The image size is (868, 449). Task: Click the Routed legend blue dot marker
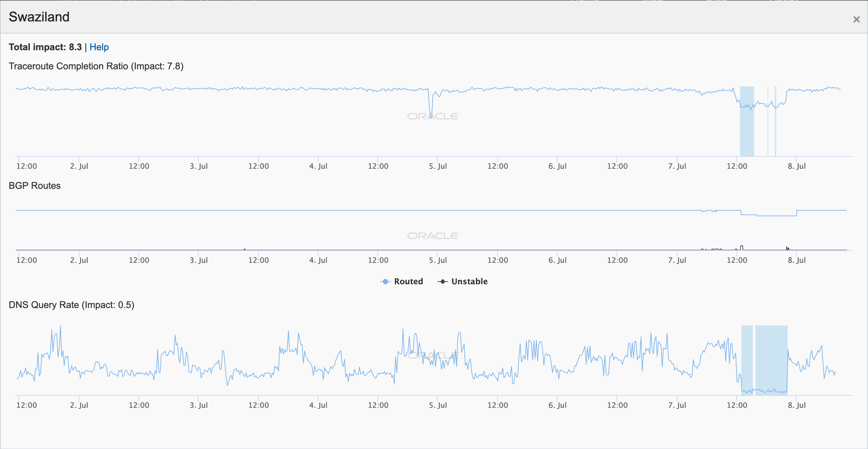coord(385,282)
